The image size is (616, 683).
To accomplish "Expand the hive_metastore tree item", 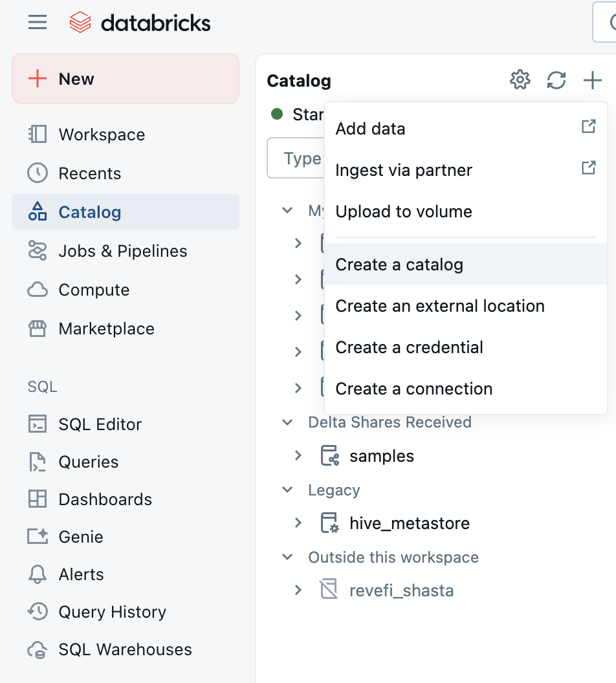I will (298, 523).
